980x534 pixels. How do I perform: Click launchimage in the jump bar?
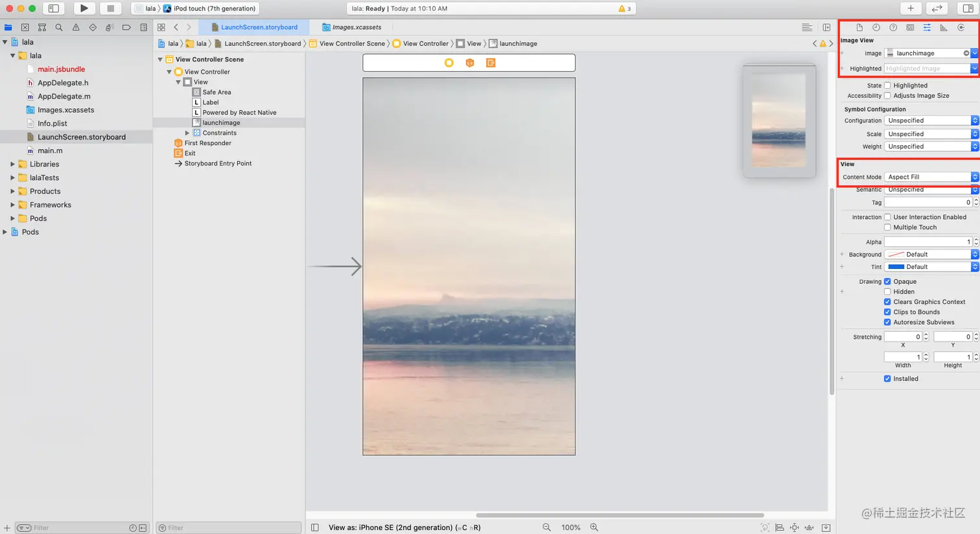pyautogui.click(x=513, y=43)
